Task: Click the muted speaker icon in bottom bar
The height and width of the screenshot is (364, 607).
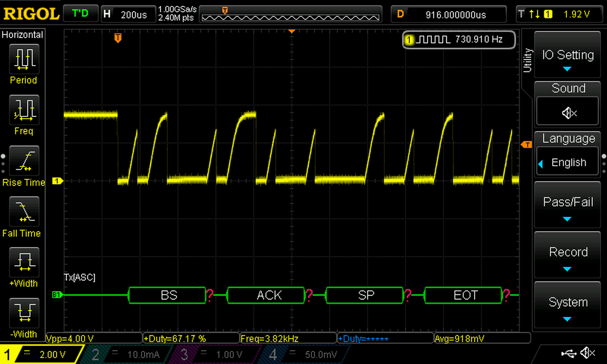Action: (x=588, y=353)
